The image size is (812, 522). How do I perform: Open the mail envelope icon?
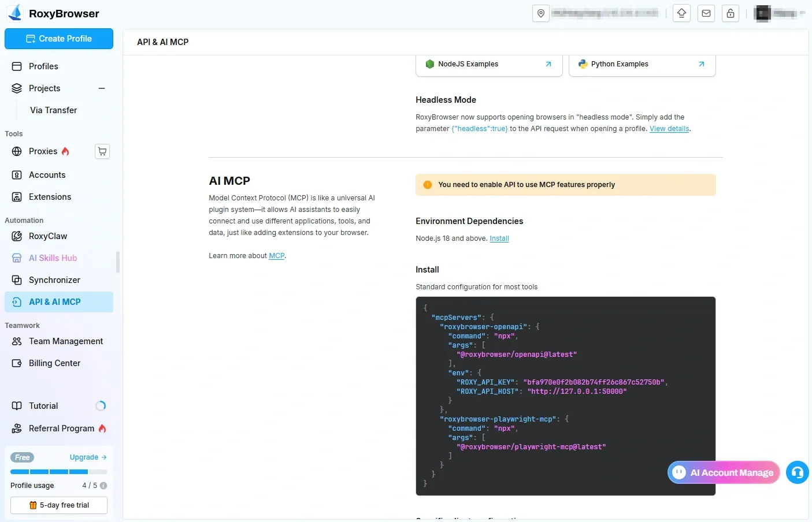pos(706,13)
